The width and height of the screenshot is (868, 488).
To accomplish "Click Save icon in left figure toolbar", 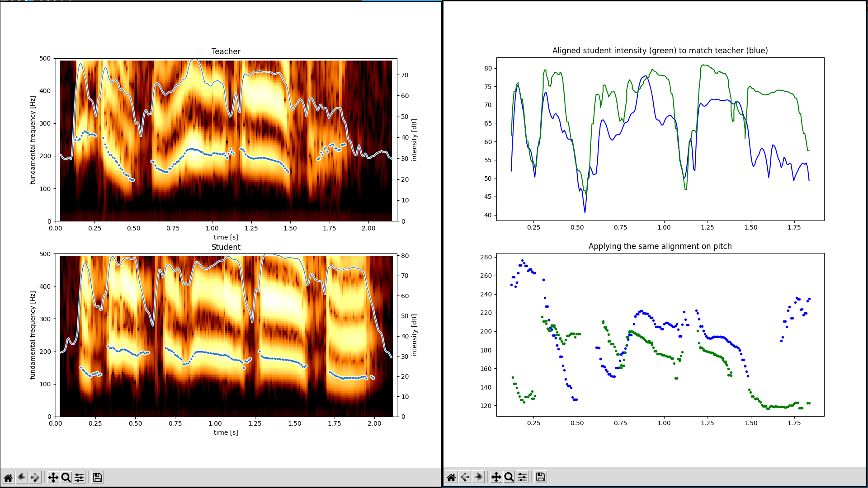I will click(98, 478).
